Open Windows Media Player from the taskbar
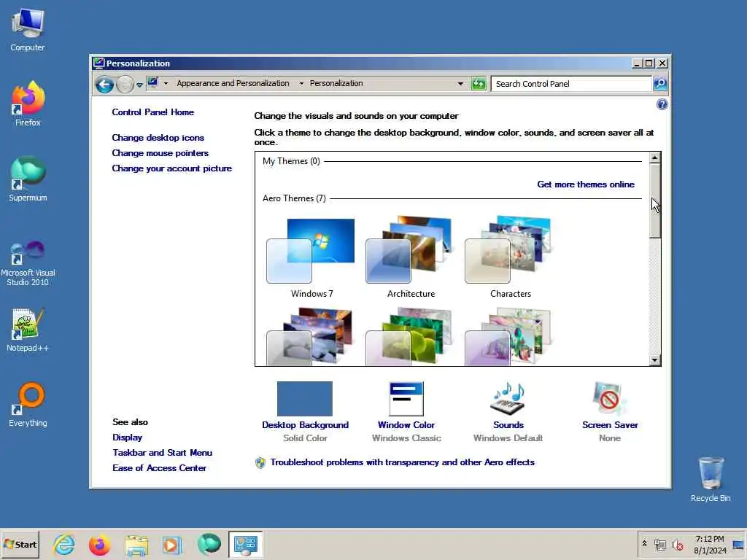The height and width of the screenshot is (560, 747). [172, 544]
